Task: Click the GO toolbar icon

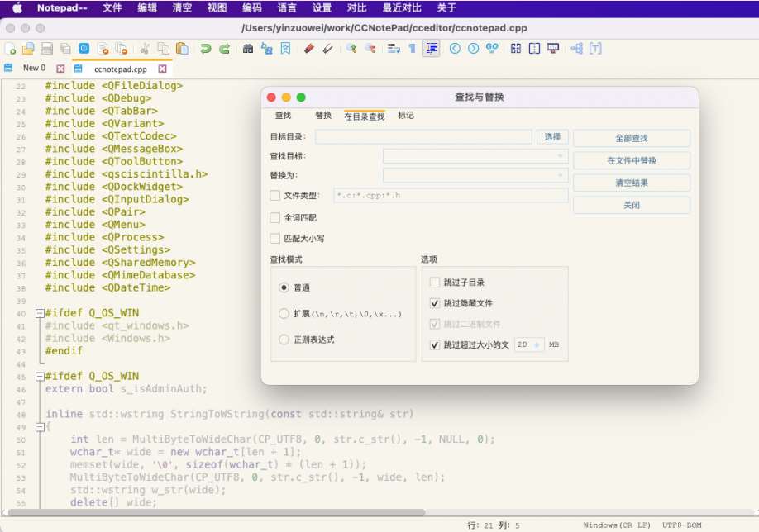Action: point(492,49)
